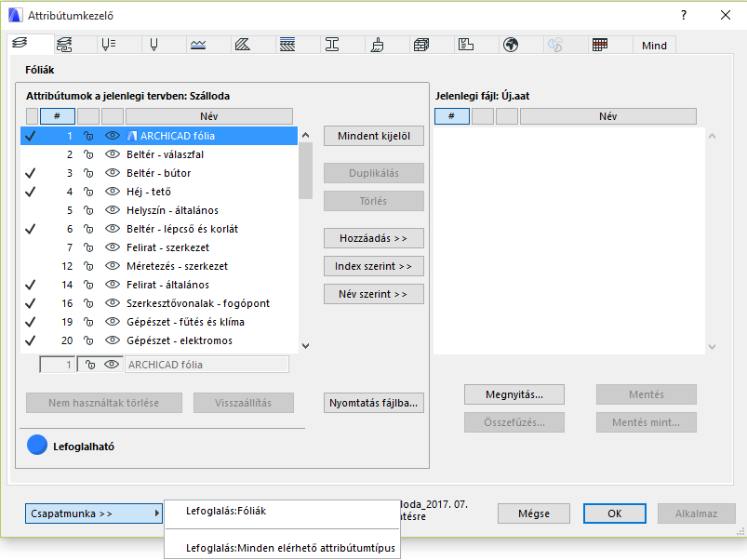Click the Megnyitás... button

tap(514, 394)
